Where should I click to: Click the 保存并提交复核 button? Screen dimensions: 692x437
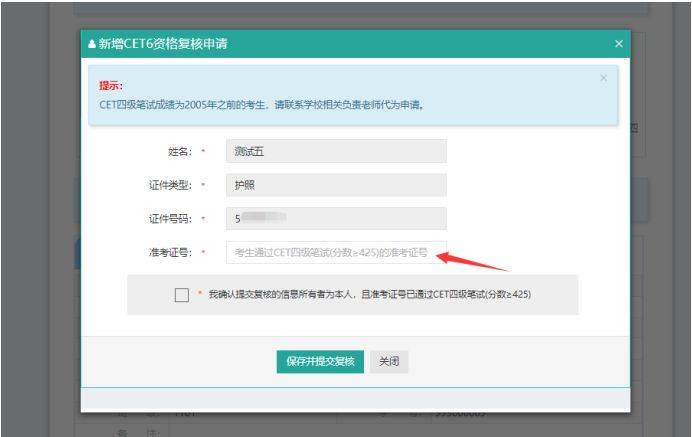[320, 362]
